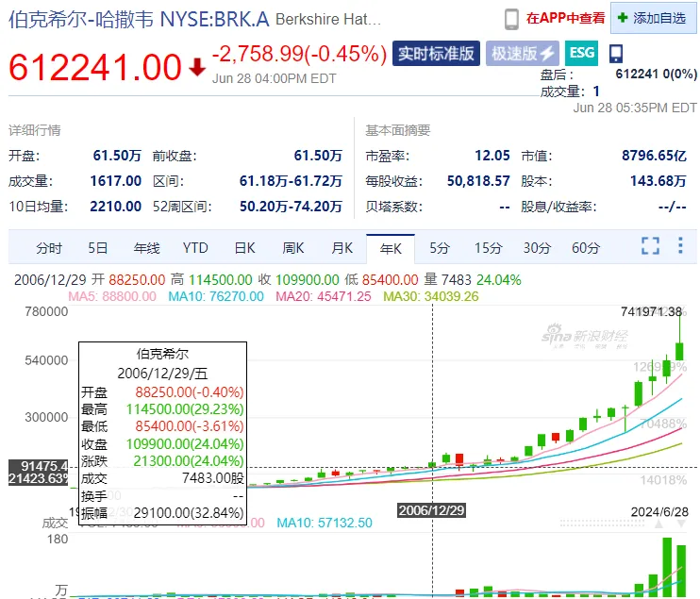Add stock via 添加自选 button
700x599 pixels.
653,18
